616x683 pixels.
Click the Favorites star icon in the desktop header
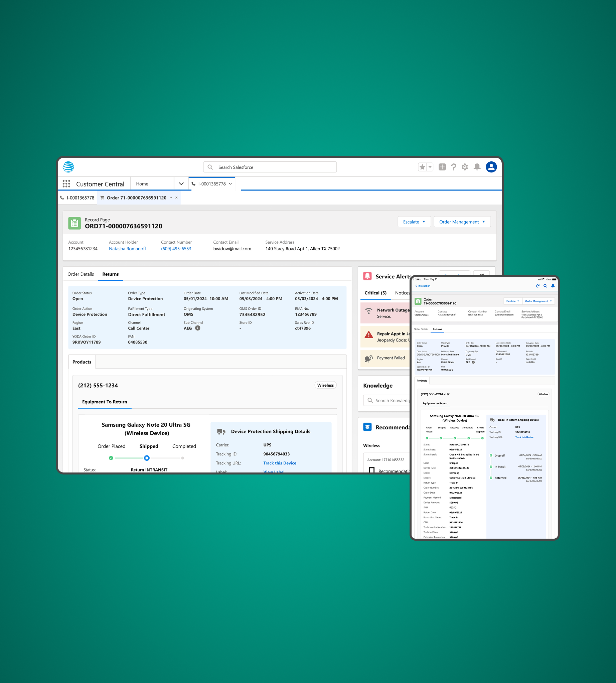click(422, 167)
